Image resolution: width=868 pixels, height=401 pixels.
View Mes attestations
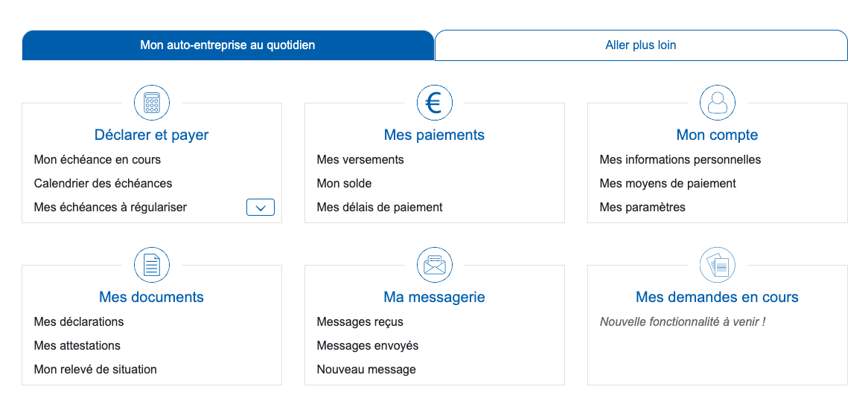coord(77,346)
